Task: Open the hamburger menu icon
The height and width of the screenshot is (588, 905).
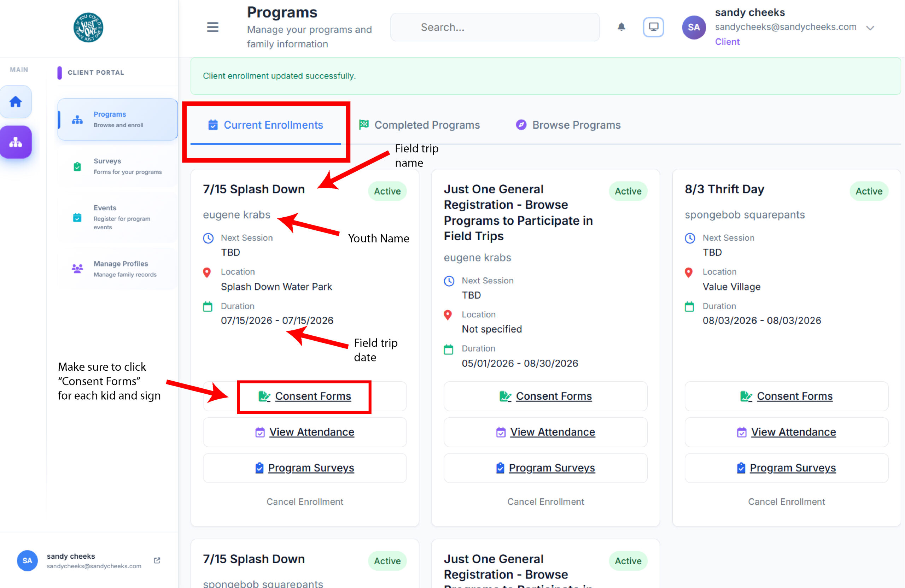Action: (212, 27)
